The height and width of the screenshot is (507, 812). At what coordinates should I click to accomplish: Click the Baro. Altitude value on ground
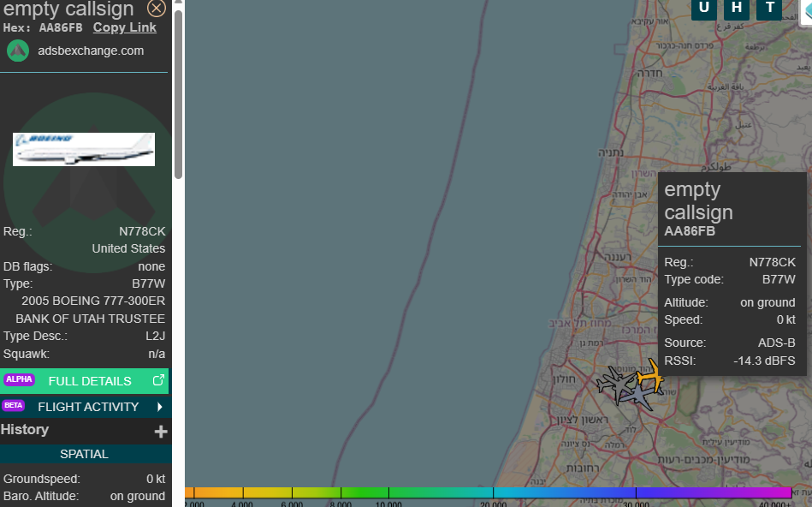pos(138,497)
